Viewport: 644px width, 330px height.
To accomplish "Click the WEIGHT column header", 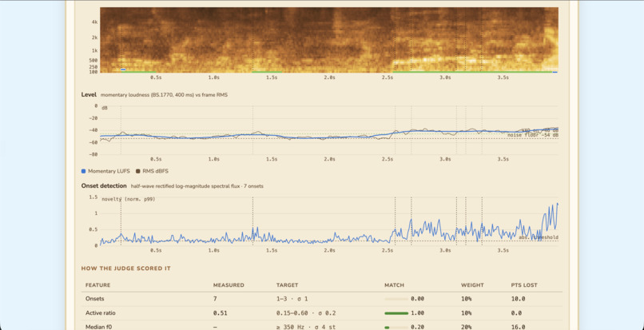I will click(x=472, y=285).
